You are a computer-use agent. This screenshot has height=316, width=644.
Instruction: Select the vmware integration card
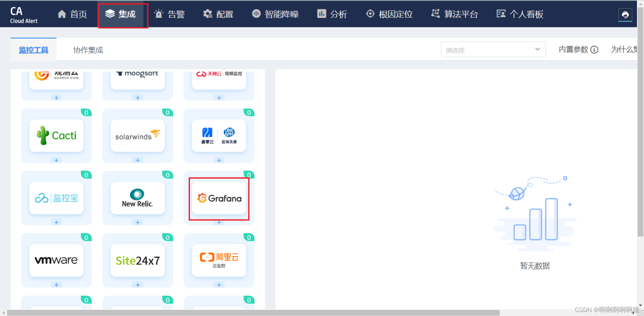[x=56, y=260]
